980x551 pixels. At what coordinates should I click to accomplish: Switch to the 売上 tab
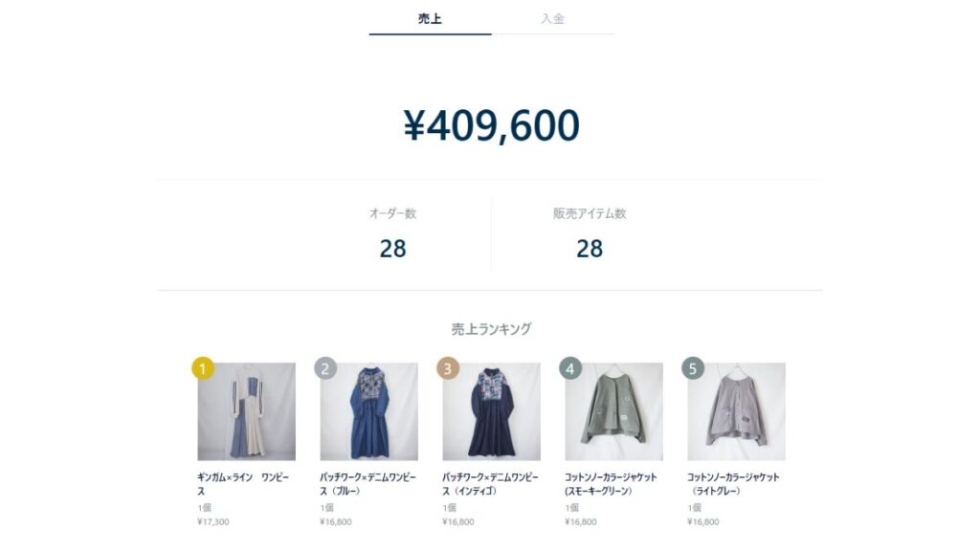pos(430,19)
